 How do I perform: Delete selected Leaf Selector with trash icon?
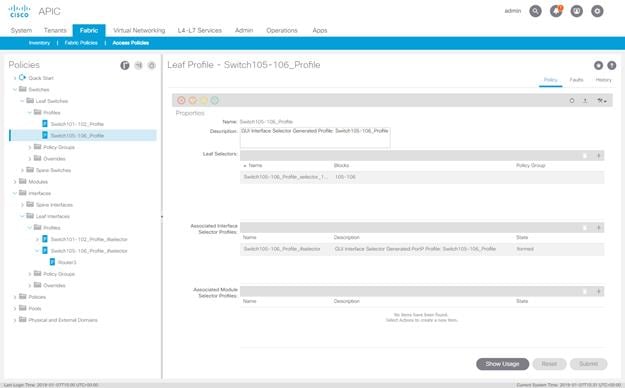pos(585,156)
